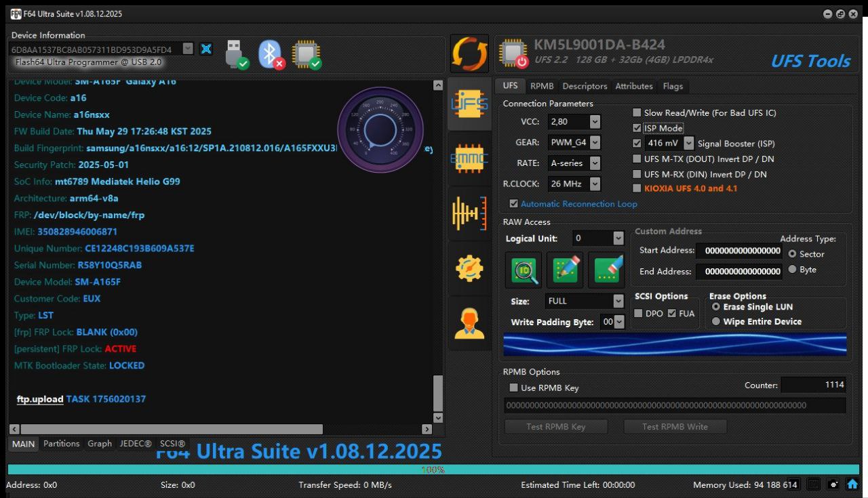The image size is (868, 498).
Task: Click the camera screenshot icon in status bar
Action: (x=833, y=484)
